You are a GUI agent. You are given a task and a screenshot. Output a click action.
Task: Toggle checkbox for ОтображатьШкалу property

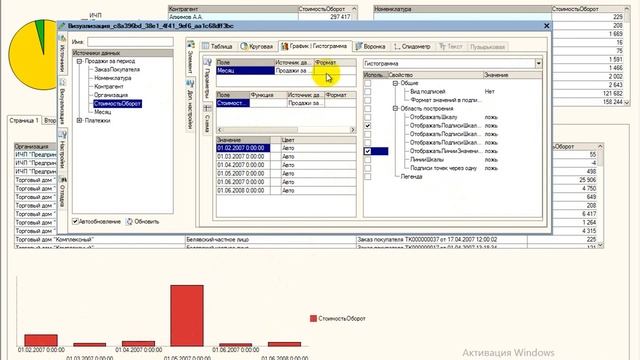coord(368,117)
